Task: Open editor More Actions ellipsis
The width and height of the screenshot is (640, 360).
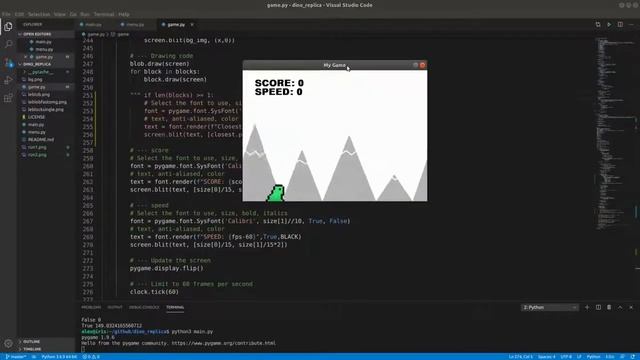Action: (x=631, y=24)
